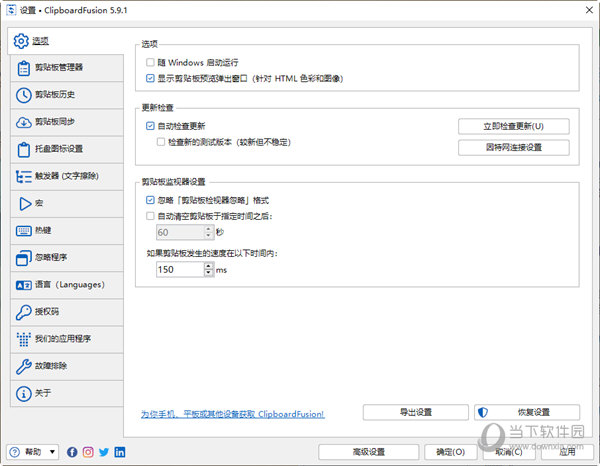Open 触发器 (文字擦除) tab
Screen dimensions: 600x466
tap(67, 176)
